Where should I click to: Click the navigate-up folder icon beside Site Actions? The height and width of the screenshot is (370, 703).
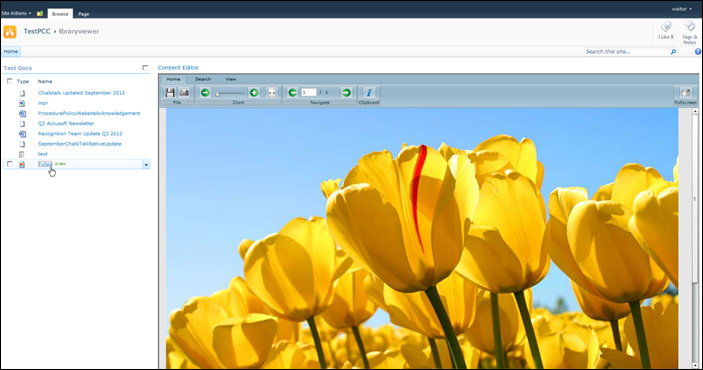[x=40, y=13]
